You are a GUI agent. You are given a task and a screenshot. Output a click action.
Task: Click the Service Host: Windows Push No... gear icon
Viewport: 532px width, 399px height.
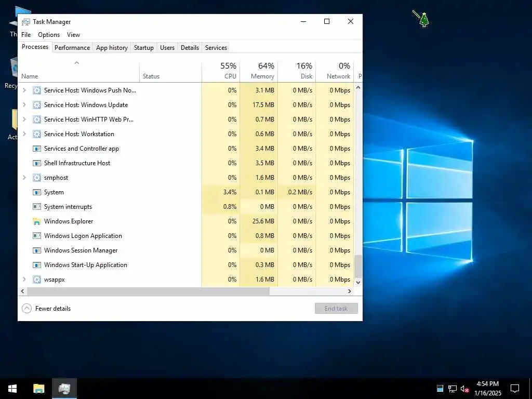37,90
